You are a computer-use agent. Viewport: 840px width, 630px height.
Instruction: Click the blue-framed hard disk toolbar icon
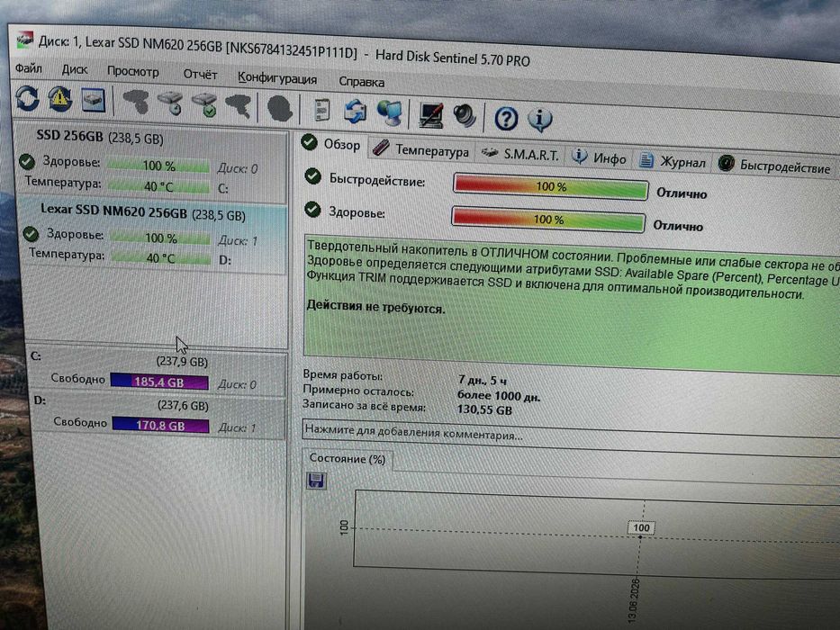click(x=94, y=100)
